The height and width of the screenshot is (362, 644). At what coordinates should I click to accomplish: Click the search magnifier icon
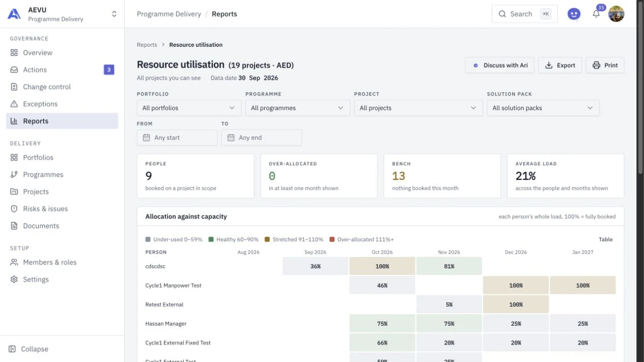(502, 14)
